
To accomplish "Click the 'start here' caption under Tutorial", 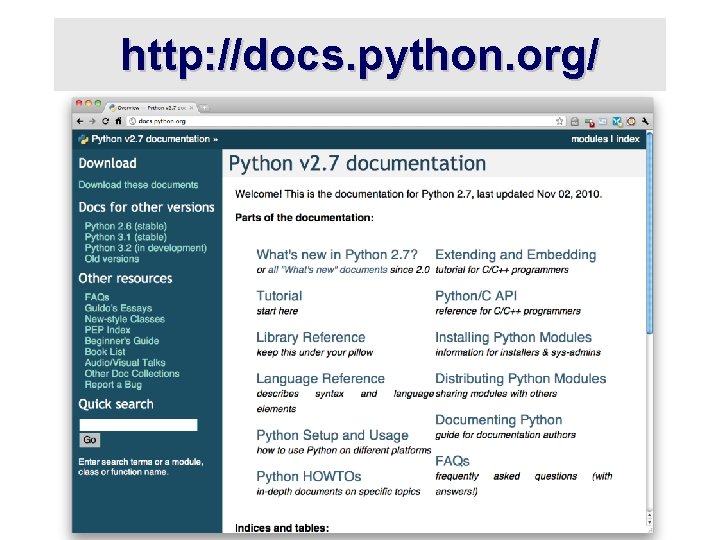I will 277,311.
